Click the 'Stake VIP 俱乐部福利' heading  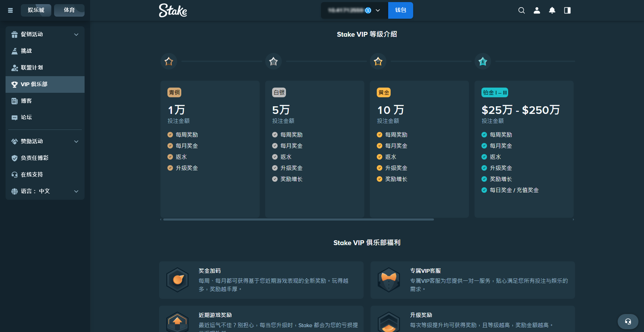point(367,243)
